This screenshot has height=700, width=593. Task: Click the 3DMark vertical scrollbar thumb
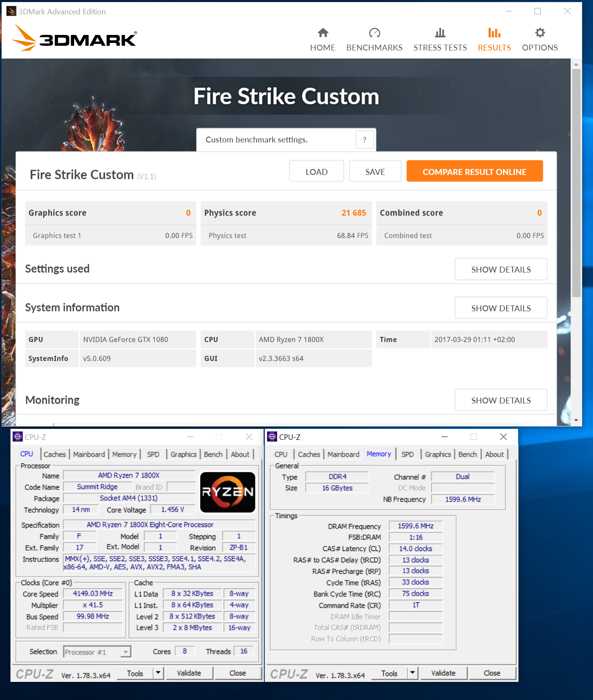pyautogui.click(x=576, y=183)
